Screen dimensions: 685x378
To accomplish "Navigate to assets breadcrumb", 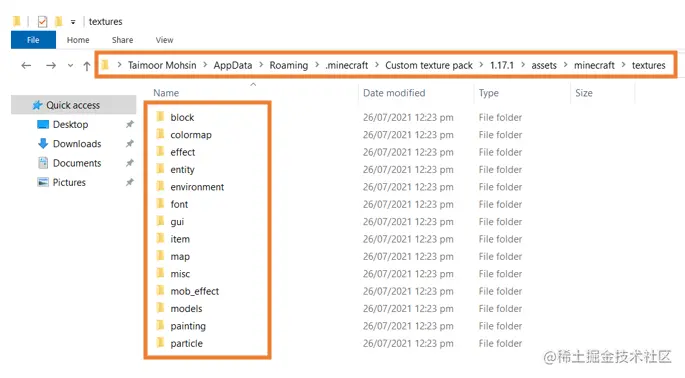I will tap(544, 65).
